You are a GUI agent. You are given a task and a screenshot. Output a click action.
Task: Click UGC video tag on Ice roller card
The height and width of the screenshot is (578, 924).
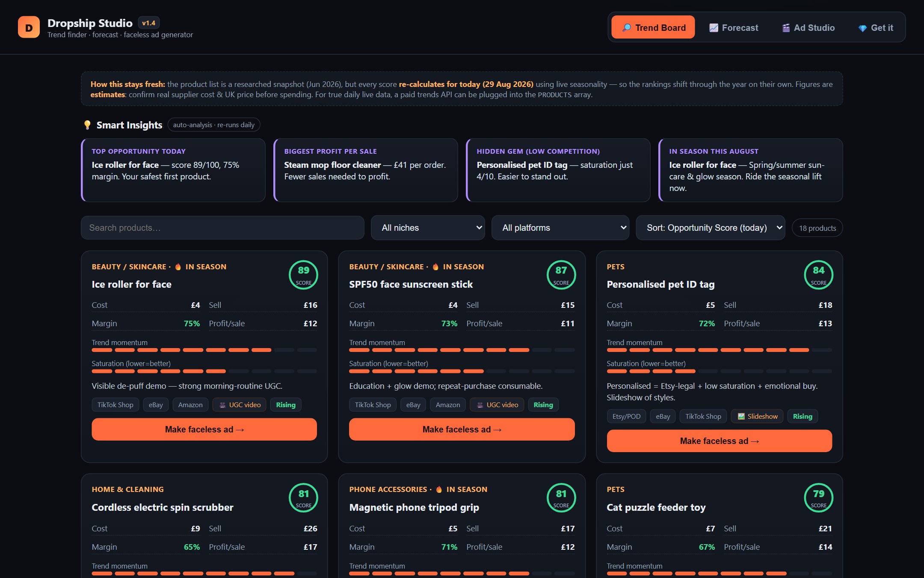point(240,405)
